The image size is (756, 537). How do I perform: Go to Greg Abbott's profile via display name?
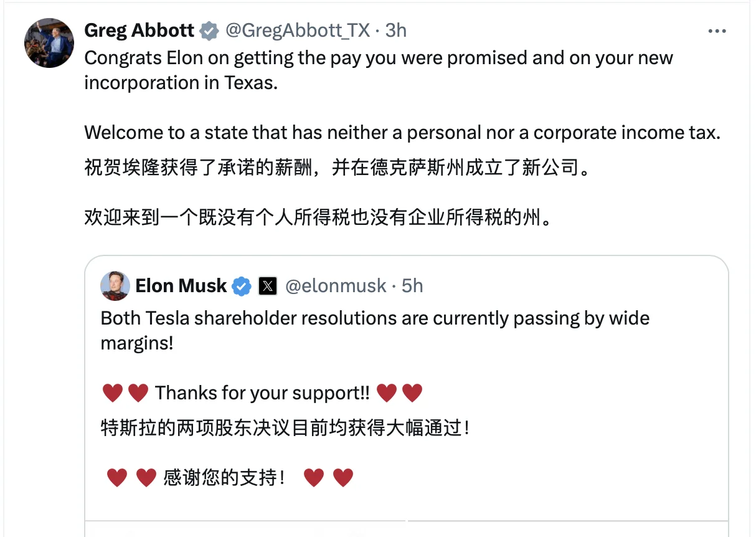pos(139,30)
